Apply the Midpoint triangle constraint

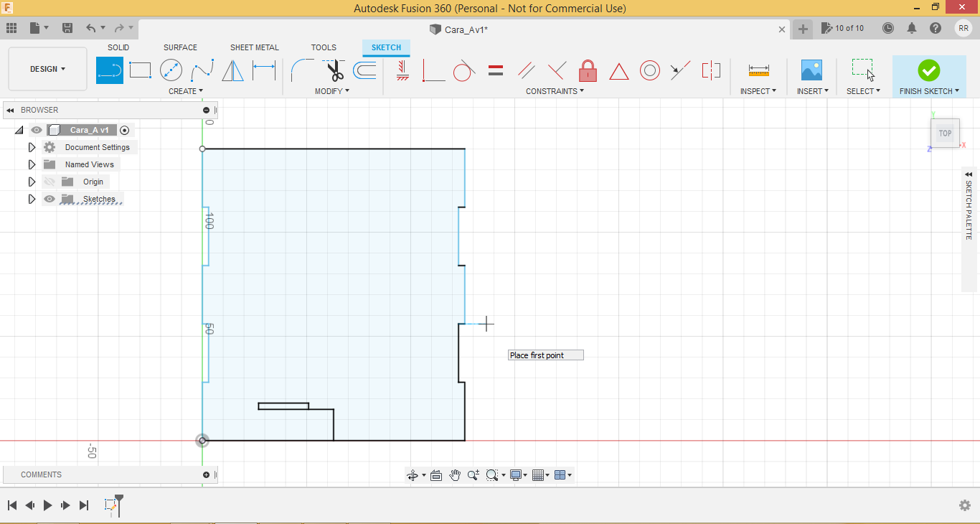(x=619, y=71)
